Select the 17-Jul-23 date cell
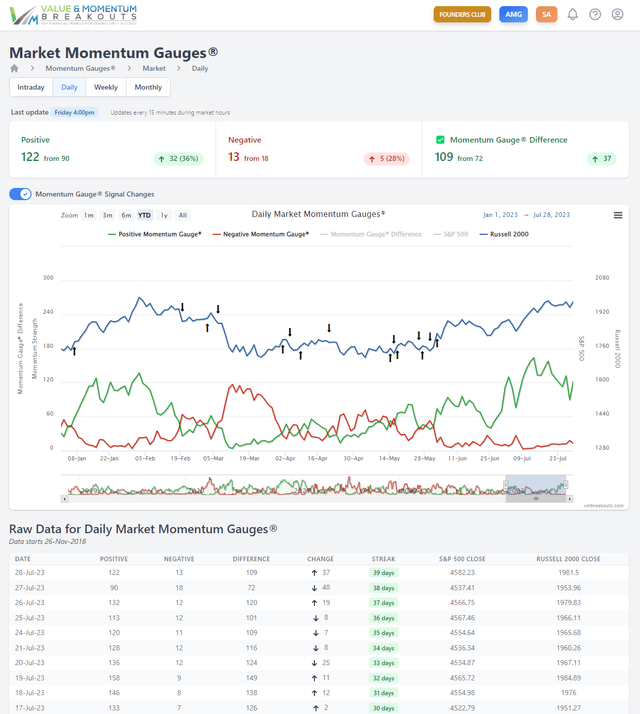Screen dimensions: 640x714 30,708
